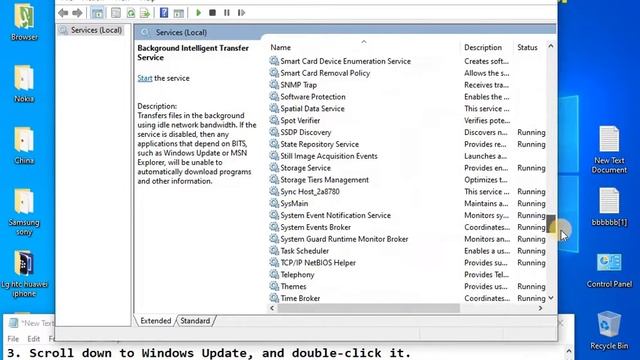
Task: Open the China folder on desktop
Action: tap(24, 145)
